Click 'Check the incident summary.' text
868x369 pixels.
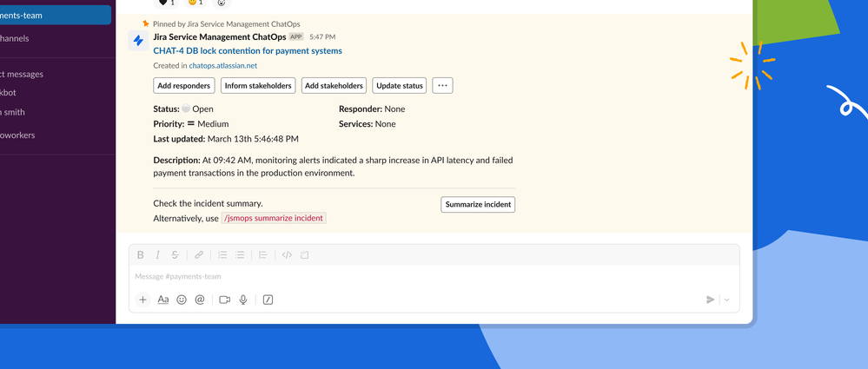[x=209, y=203]
